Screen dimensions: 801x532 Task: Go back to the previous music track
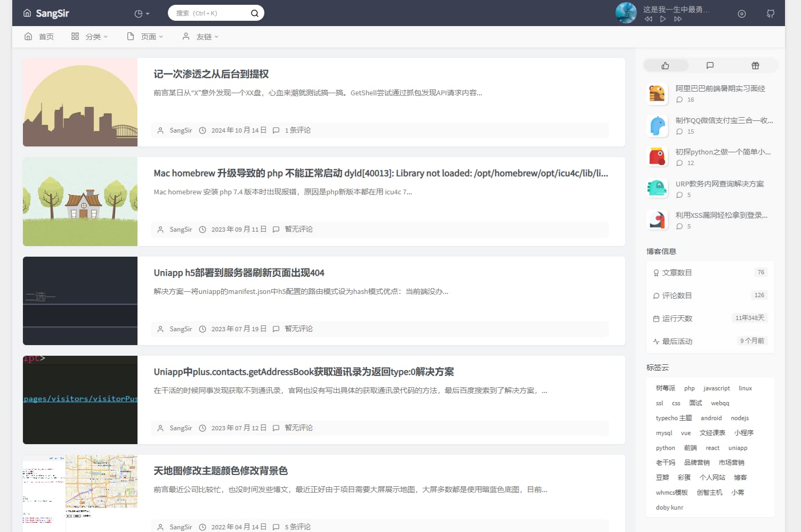coord(648,19)
